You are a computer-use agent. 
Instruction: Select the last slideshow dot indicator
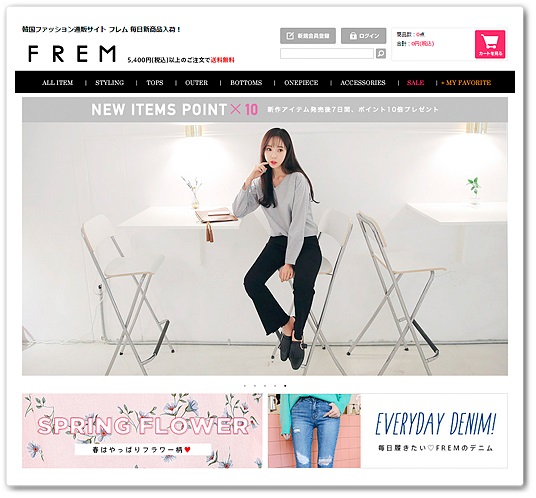(285, 386)
